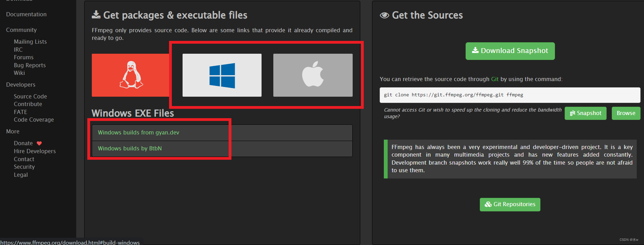This screenshot has height=245, width=644.
Task: Go to Source Code page
Action: click(30, 96)
